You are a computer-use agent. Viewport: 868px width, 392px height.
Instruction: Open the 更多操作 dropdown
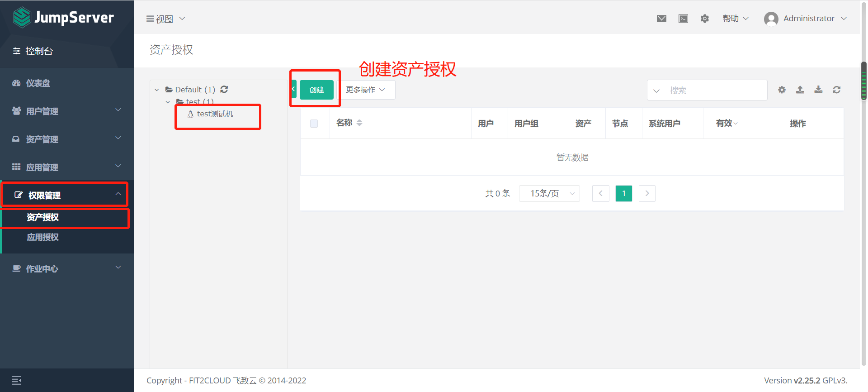tap(365, 90)
